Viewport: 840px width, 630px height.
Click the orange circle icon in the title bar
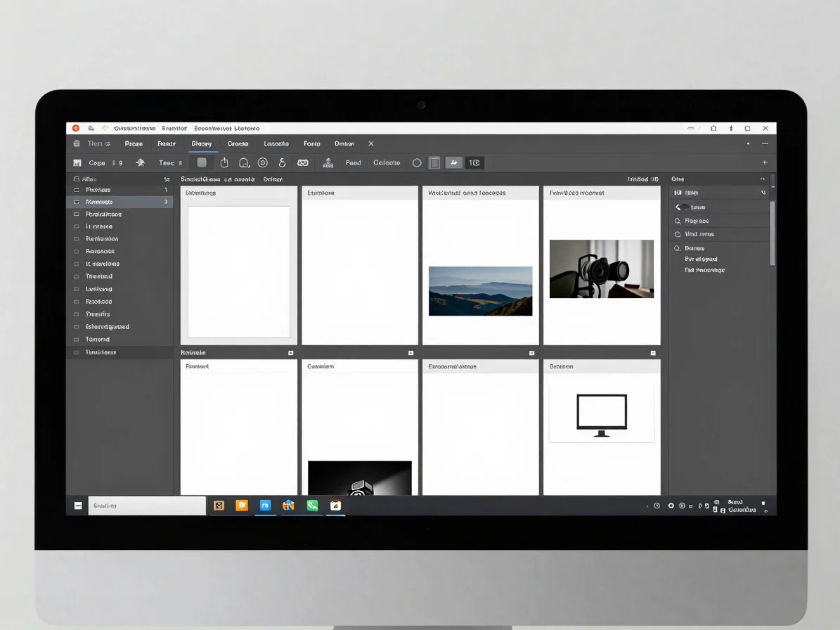click(x=76, y=128)
